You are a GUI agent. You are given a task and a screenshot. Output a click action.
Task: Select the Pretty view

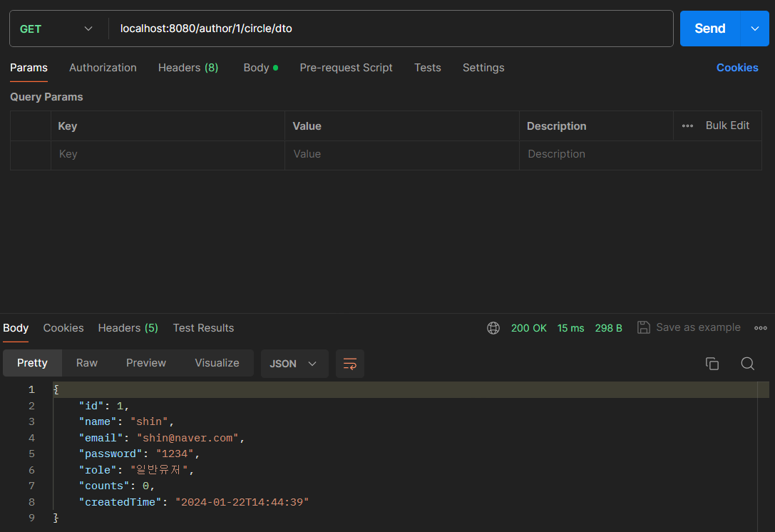tap(32, 363)
